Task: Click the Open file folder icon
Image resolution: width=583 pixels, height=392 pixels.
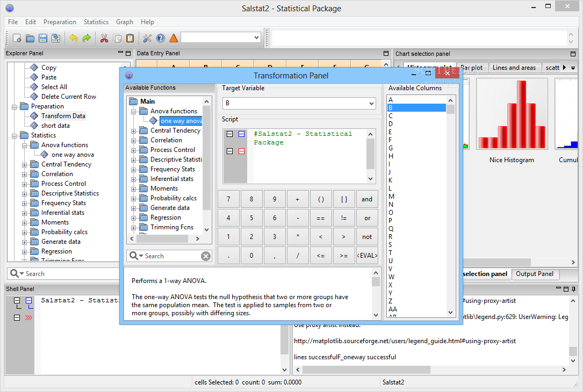Action: tap(30, 38)
